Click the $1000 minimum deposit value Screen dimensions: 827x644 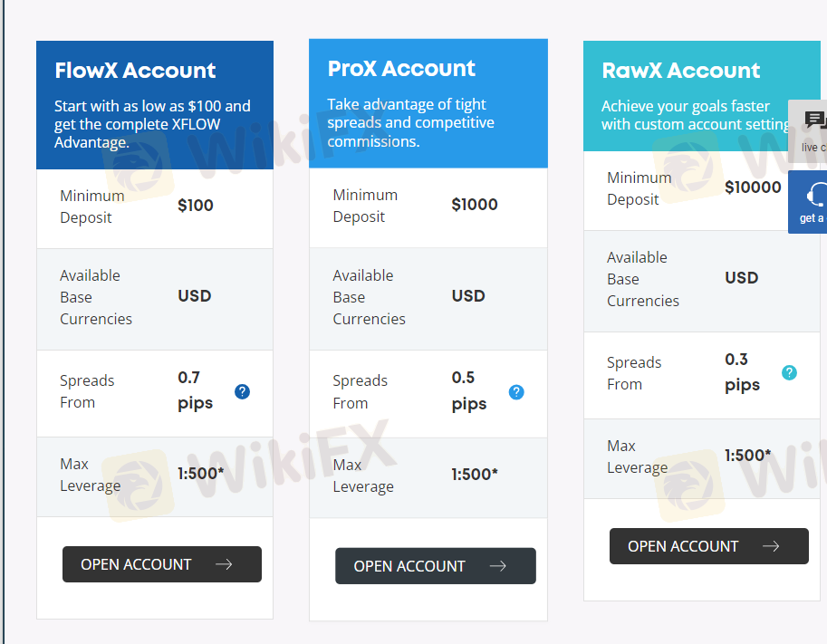click(475, 205)
